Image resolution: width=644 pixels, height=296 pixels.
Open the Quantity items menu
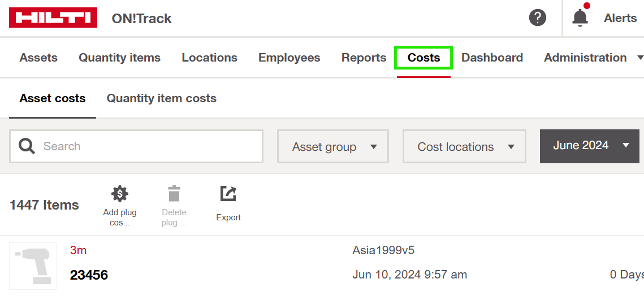pos(119,58)
